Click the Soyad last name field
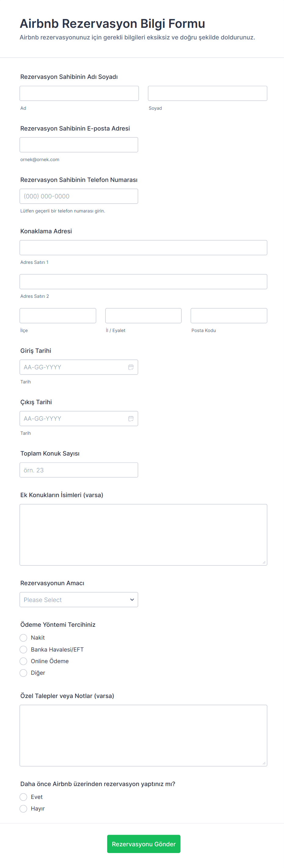This screenshot has height=868, width=284. tap(207, 93)
